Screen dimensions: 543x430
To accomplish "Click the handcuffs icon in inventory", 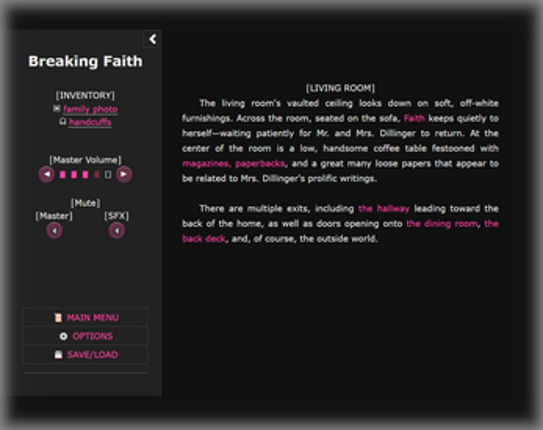I will 63,122.
